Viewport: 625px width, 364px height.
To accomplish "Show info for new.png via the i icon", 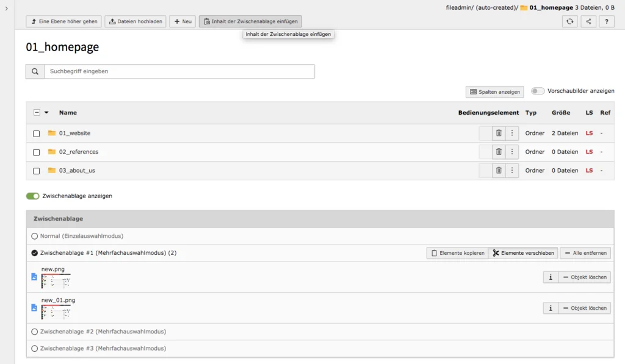I will point(550,277).
